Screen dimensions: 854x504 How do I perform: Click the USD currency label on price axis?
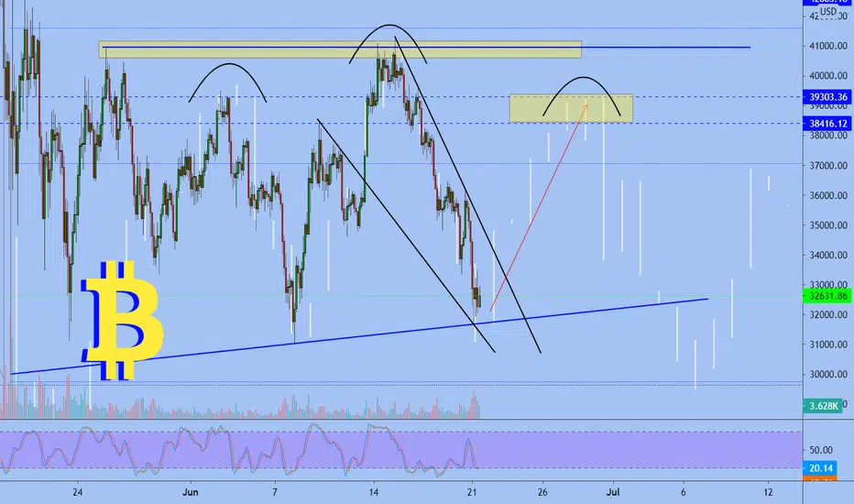coord(828,11)
